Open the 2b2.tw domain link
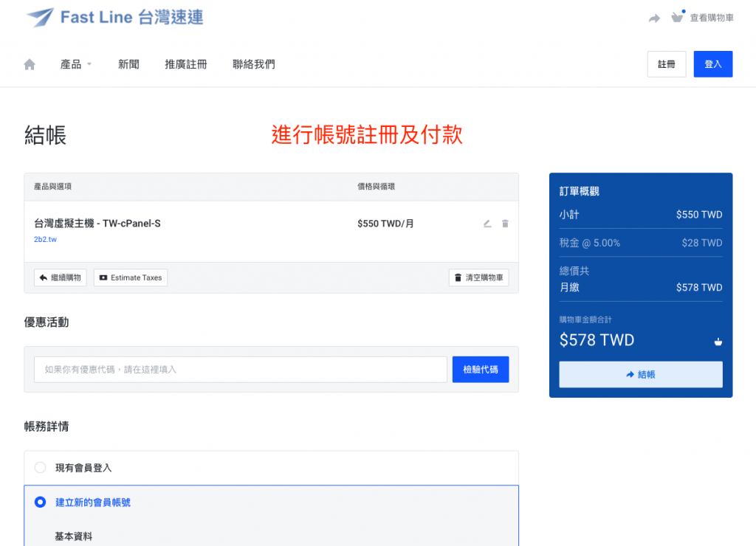756x546 pixels. [x=45, y=239]
